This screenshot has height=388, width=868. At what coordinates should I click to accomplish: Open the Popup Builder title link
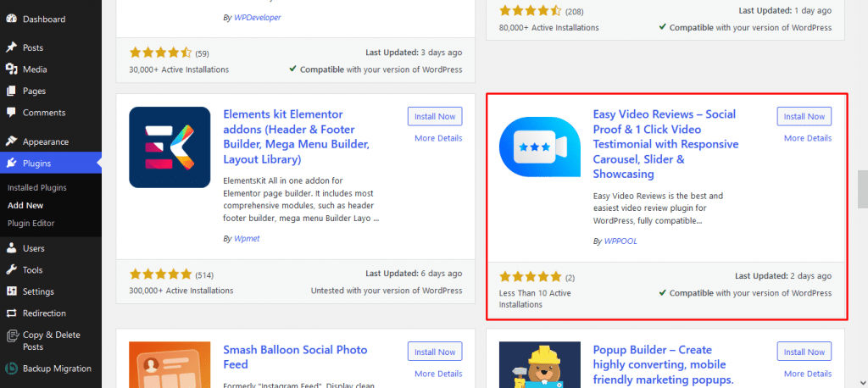663,365
